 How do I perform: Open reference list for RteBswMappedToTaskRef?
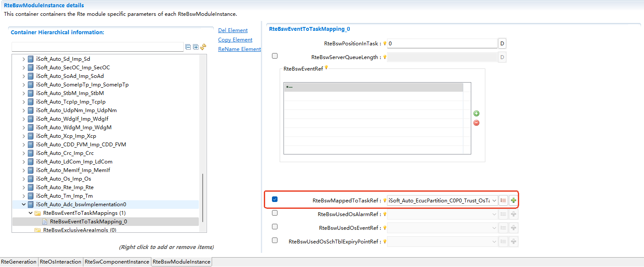point(503,200)
